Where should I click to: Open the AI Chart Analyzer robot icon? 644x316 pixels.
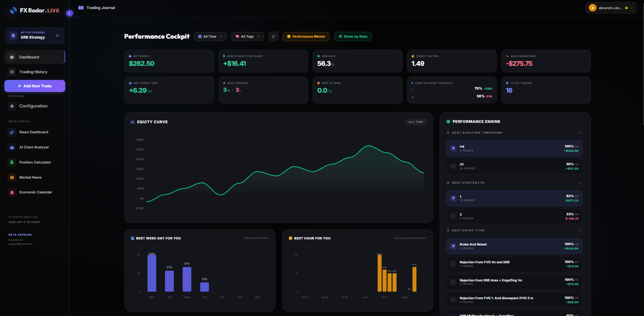click(12, 147)
